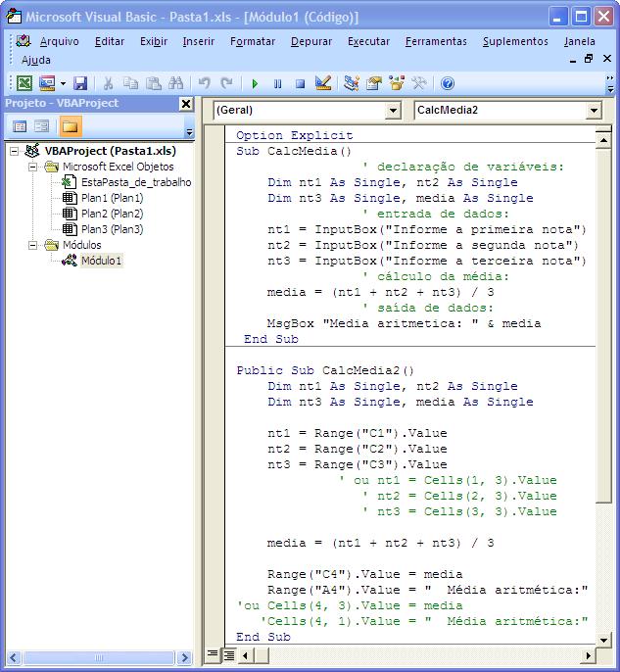The height and width of the screenshot is (672, 620).
Task: Toggle Folders view in project panel
Action: click(71, 126)
